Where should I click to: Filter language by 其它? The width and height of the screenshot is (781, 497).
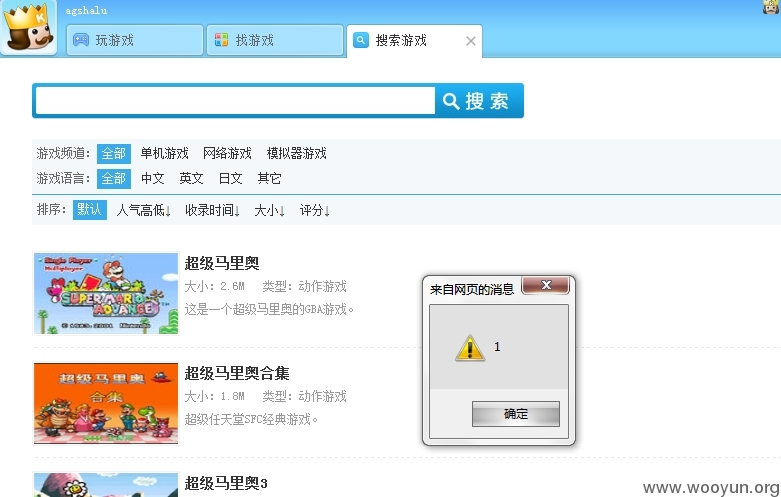tap(269, 178)
